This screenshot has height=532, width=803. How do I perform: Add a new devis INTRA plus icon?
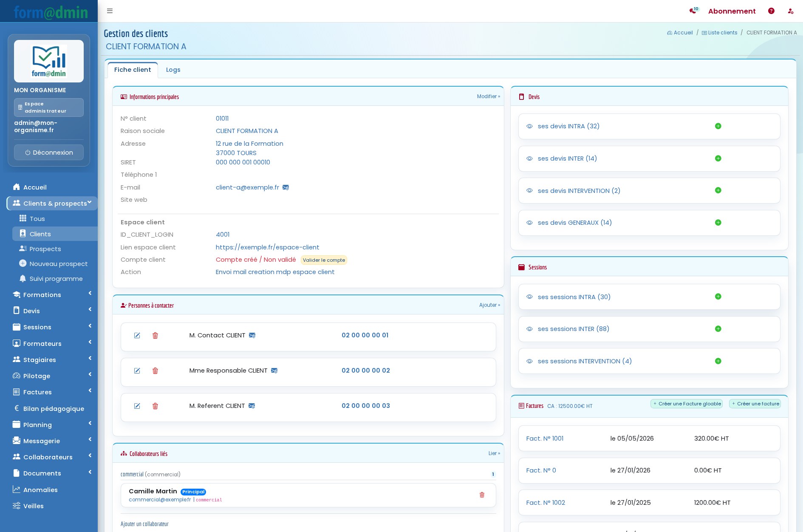pos(718,126)
